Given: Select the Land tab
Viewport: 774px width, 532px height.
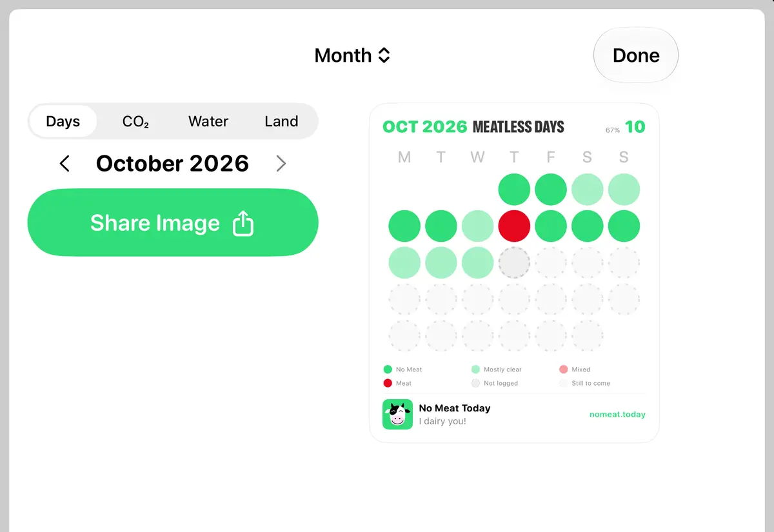Looking at the screenshot, I should click(281, 121).
